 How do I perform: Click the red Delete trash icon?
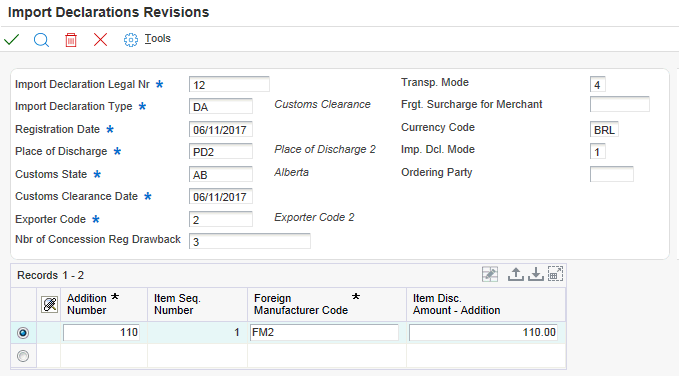(x=71, y=40)
